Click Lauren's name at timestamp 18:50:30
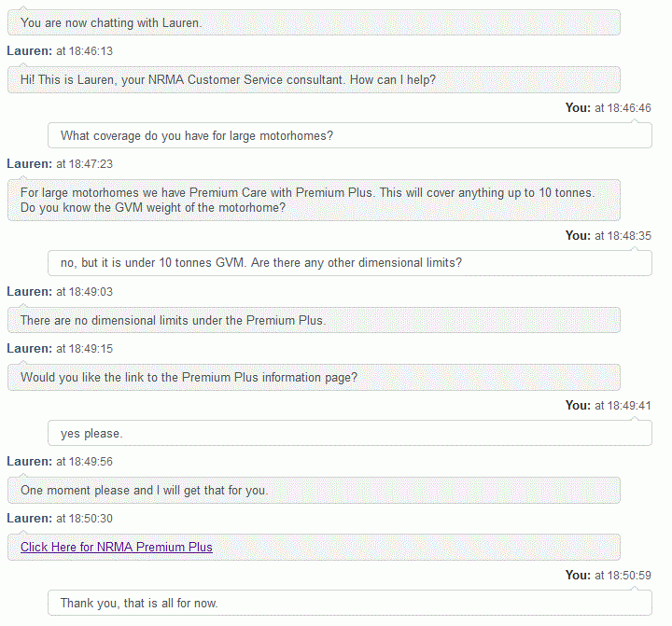 pyautogui.click(x=29, y=519)
